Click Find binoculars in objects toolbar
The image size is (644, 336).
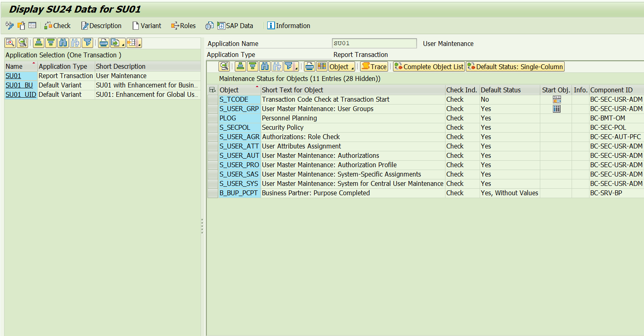265,66
